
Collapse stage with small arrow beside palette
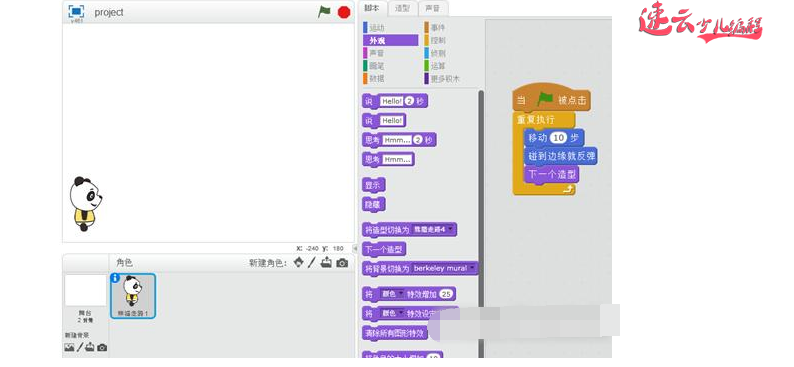pos(355,248)
